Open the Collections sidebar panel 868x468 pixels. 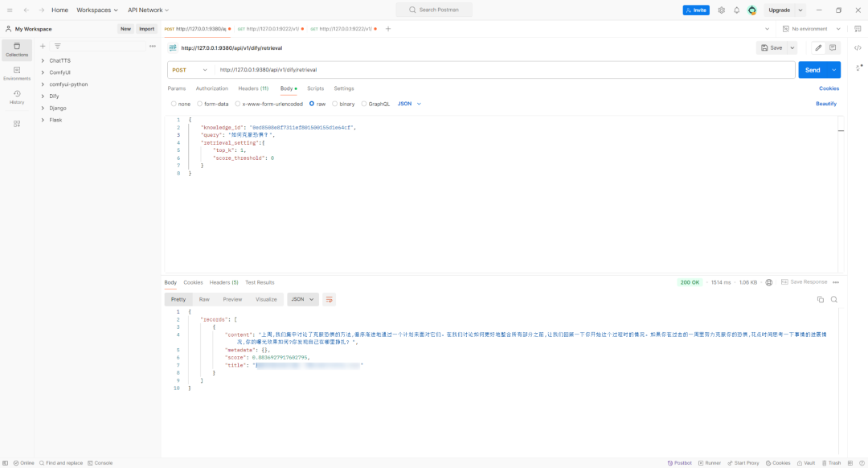pyautogui.click(x=17, y=50)
